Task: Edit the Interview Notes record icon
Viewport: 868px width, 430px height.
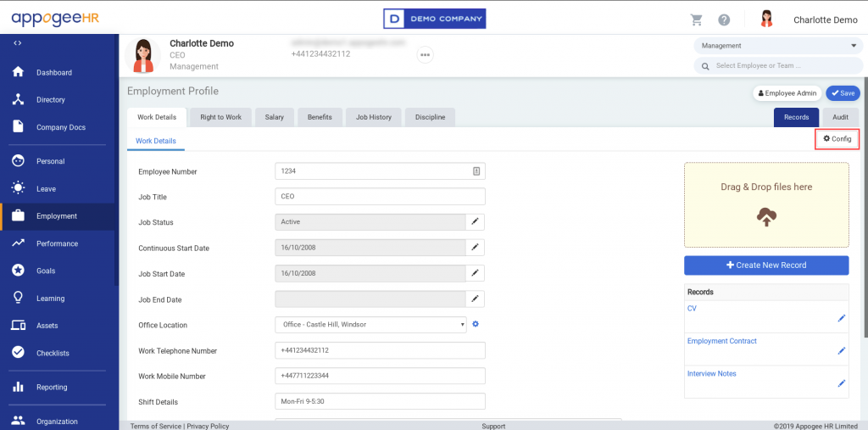Action: pyautogui.click(x=841, y=383)
